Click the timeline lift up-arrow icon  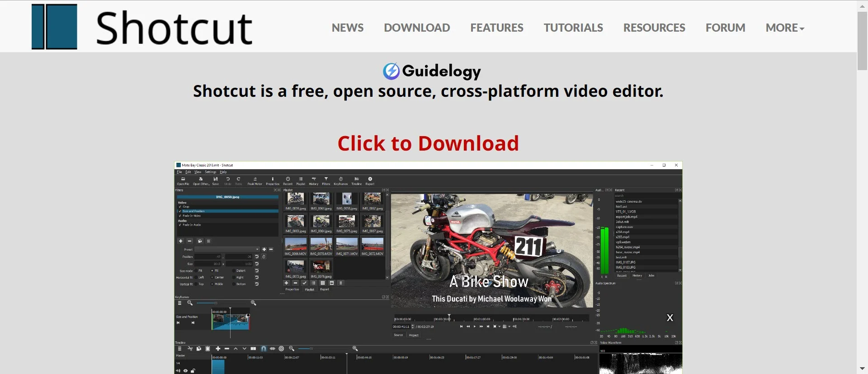[x=236, y=349]
